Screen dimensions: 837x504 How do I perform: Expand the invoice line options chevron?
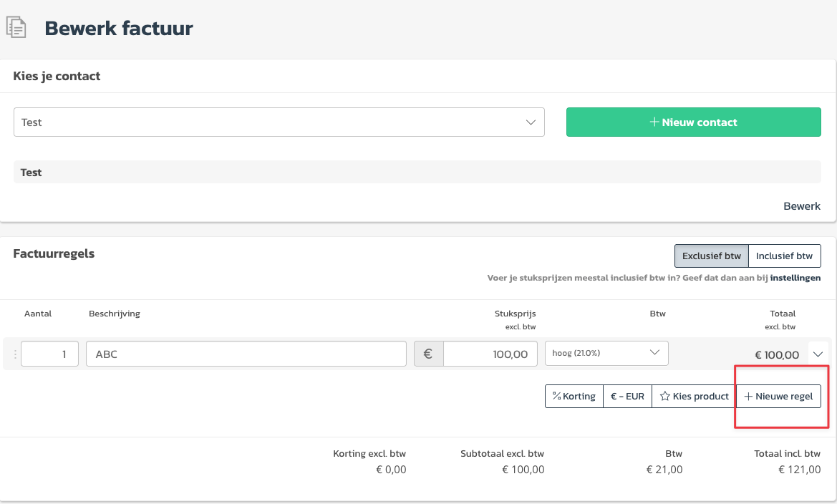tap(818, 353)
